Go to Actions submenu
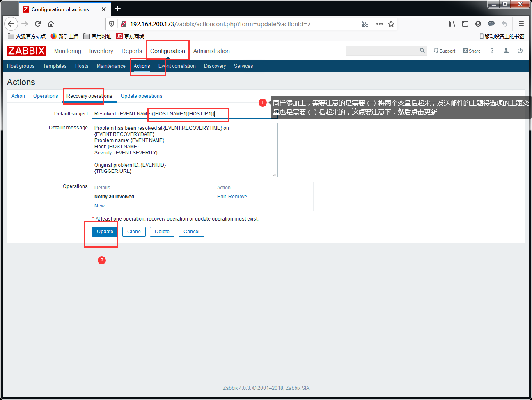The height and width of the screenshot is (400, 532). click(x=142, y=66)
